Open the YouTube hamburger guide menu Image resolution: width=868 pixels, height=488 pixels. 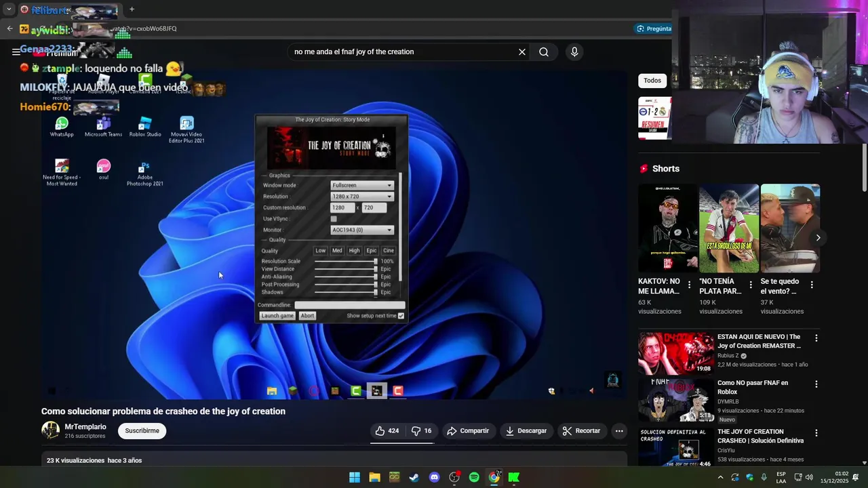point(16,52)
